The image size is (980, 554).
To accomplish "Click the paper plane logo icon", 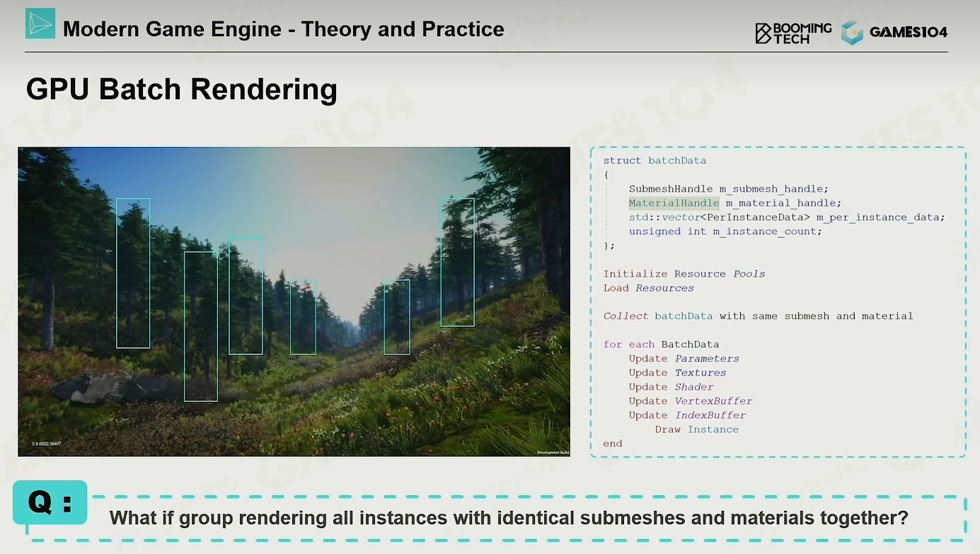I will 40,24.
